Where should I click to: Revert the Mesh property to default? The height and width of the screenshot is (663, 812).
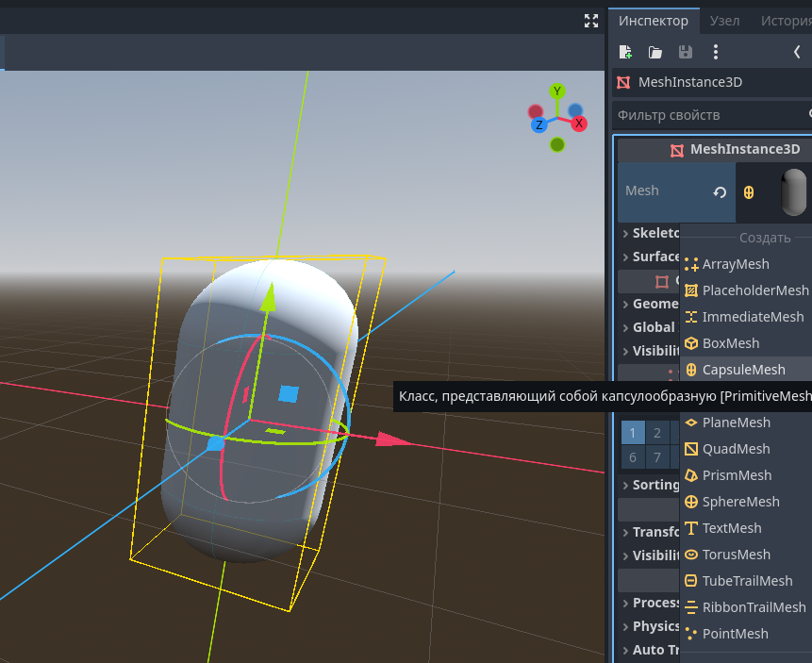click(x=720, y=191)
